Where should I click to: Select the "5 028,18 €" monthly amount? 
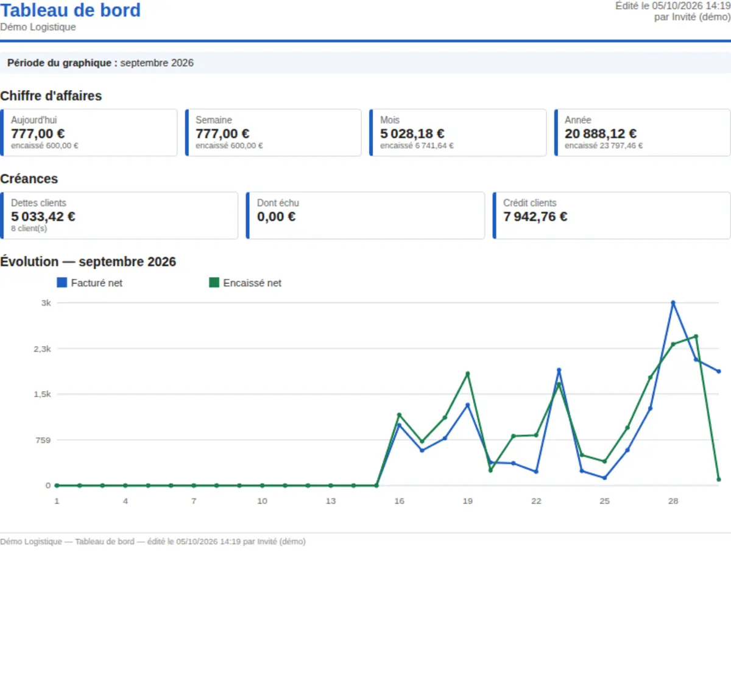point(412,133)
